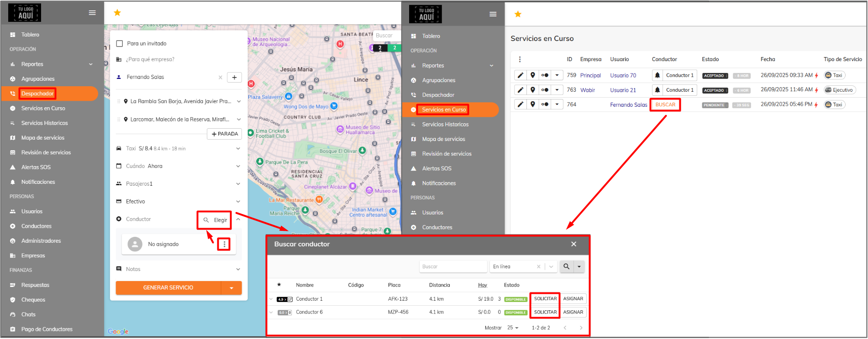Expand the Pasajeros row
Image resolution: width=868 pixels, height=339 pixels.
point(238,184)
